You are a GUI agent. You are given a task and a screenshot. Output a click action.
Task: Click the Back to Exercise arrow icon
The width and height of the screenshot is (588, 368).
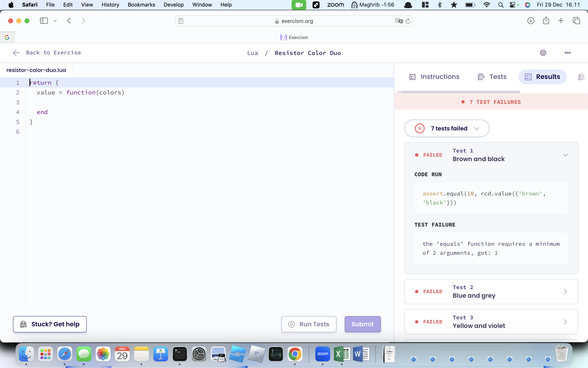[16, 53]
